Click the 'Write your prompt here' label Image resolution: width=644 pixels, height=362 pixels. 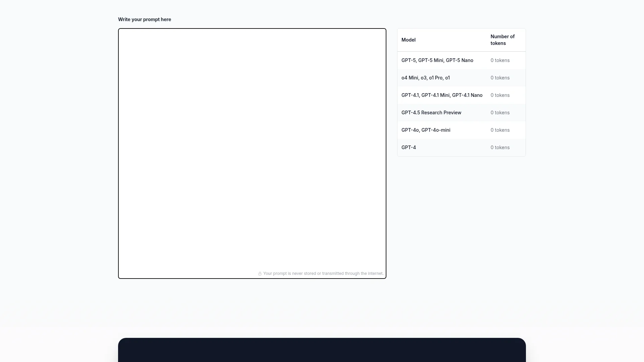pos(145,19)
